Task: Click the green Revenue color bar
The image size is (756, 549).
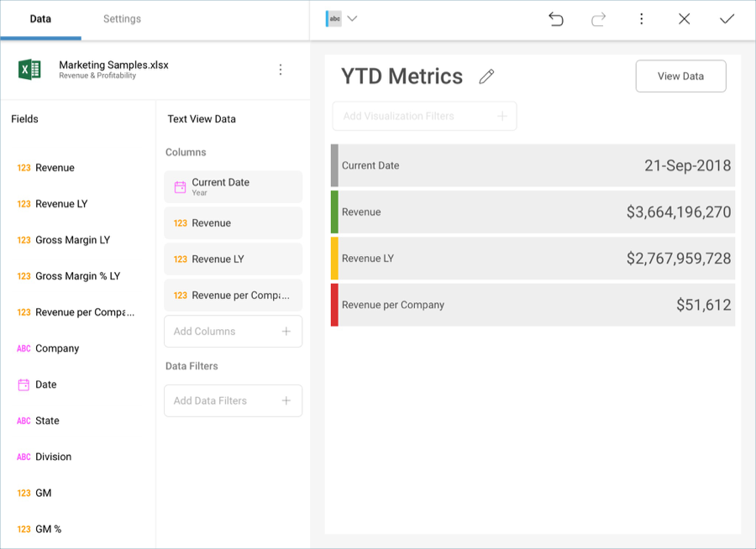Action: [x=334, y=212]
